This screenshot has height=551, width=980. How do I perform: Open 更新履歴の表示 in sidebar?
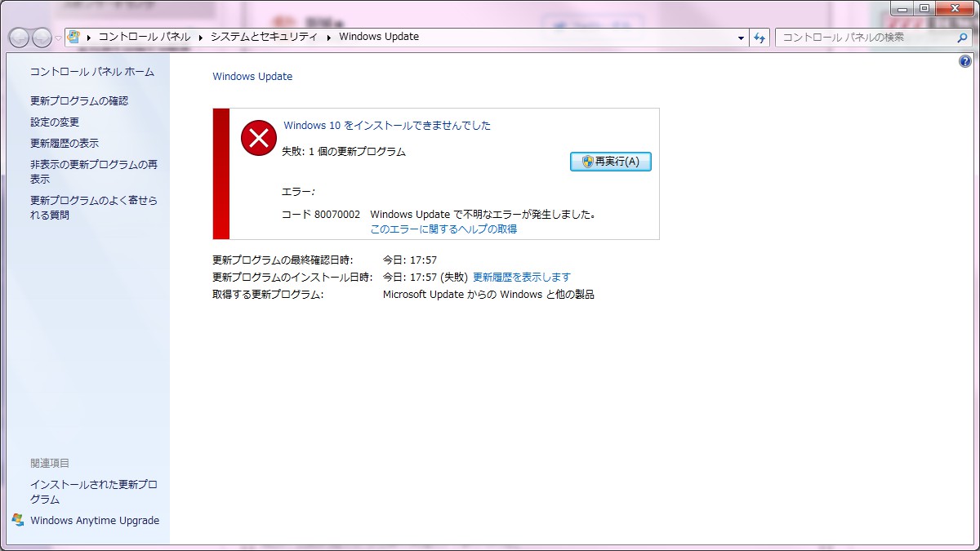[x=65, y=144]
